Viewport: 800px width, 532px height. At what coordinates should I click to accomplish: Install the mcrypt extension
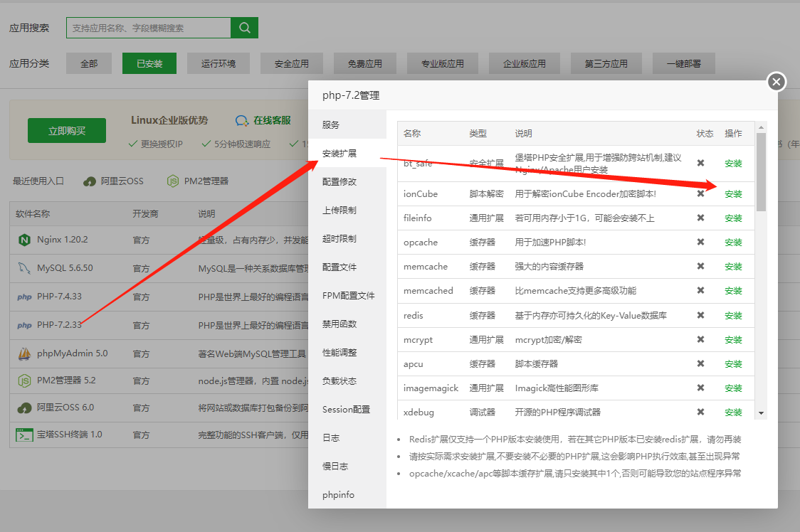point(733,340)
